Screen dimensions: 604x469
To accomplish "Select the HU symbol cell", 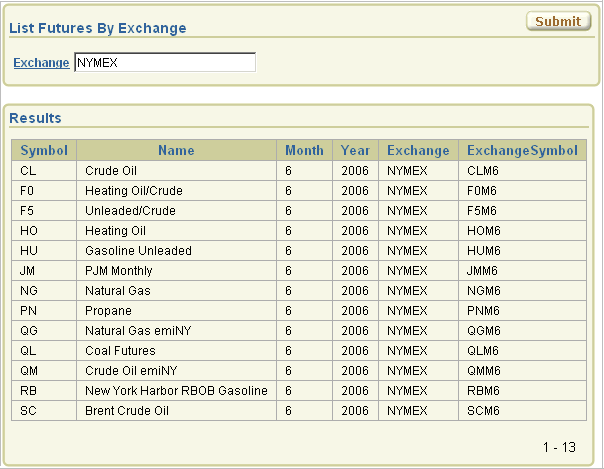I will coord(44,251).
